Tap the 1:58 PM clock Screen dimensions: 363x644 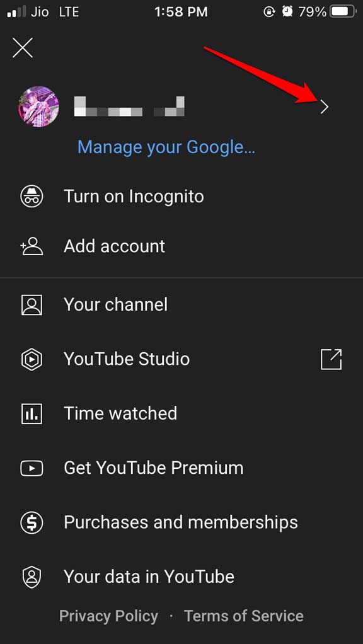pyautogui.click(x=181, y=12)
